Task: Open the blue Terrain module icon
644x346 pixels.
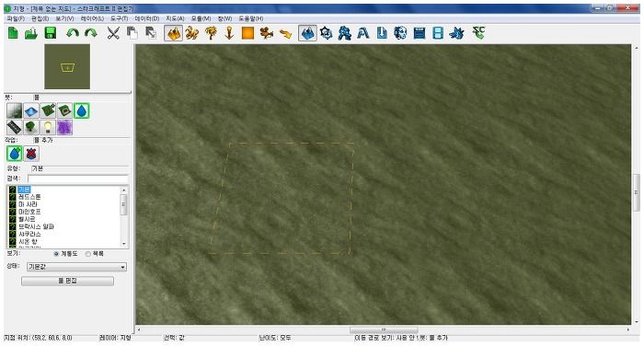Action: [x=307, y=33]
